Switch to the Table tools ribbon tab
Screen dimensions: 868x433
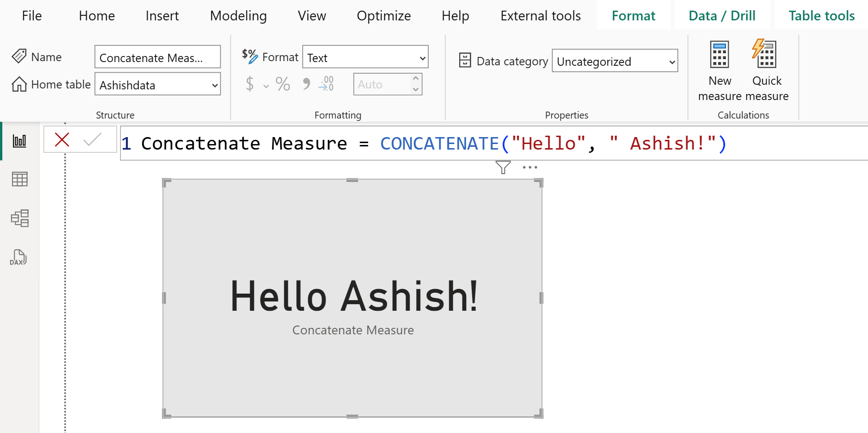coord(820,15)
